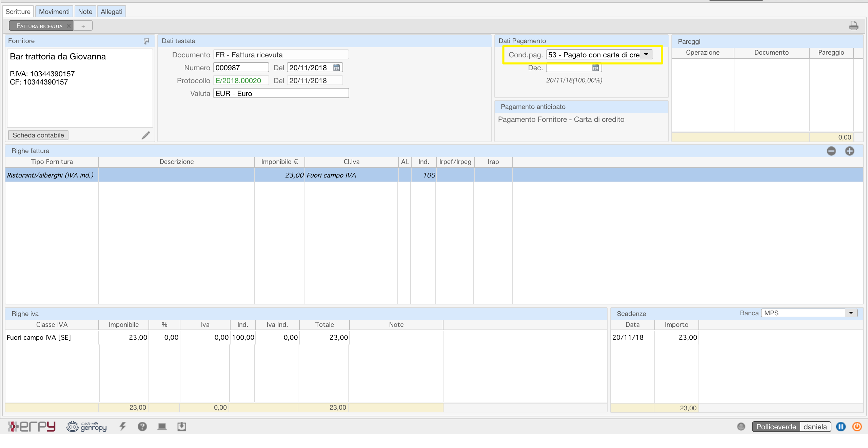The width and height of the screenshot is (868, 448).
Task: Click the Ind. 100,00 cell in Righe iva
Action: click(243, 337)
